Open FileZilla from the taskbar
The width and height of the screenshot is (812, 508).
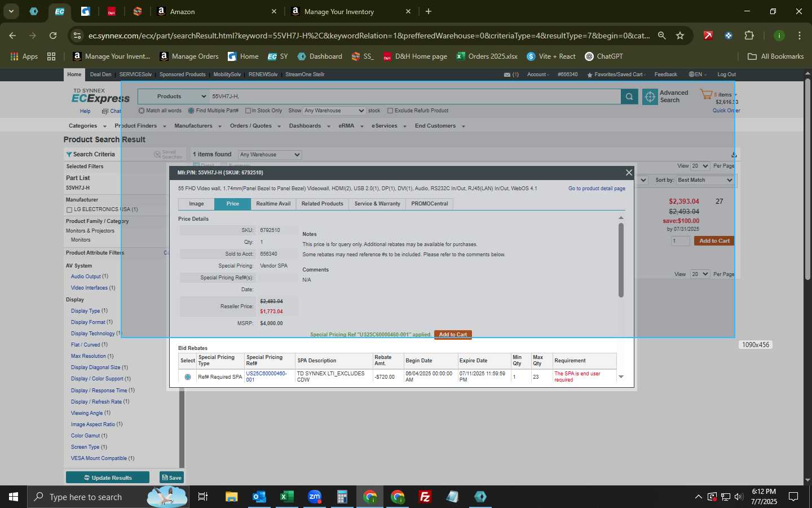point(425,497)
